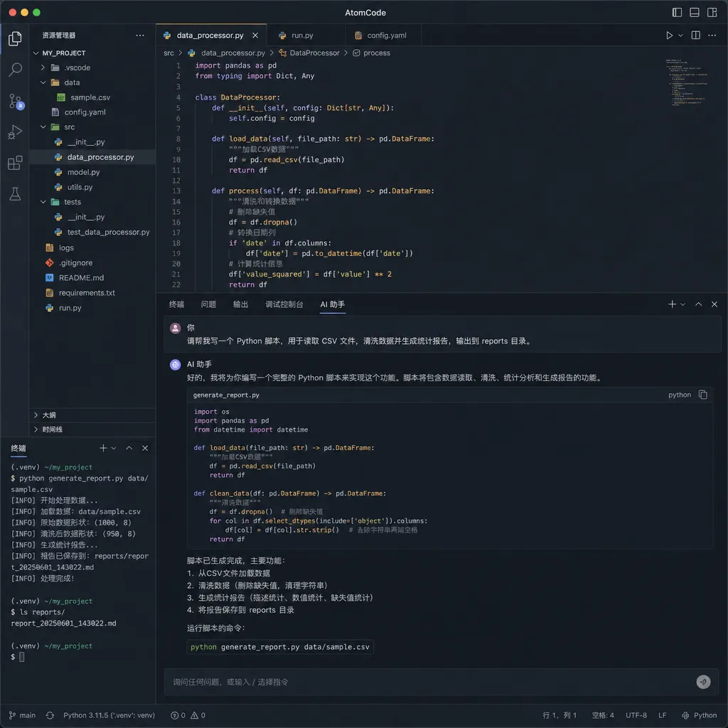
Task: Click the code minimap in the editor
Action: (x=686, y=82)
